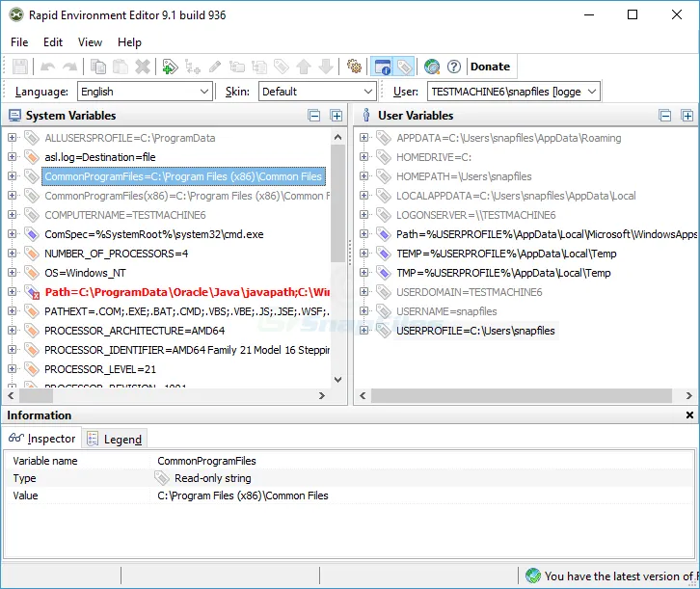Add a new variable with green plus tag icon
Viewport: 700px width, 589px height.
click(x=170, y=67)
